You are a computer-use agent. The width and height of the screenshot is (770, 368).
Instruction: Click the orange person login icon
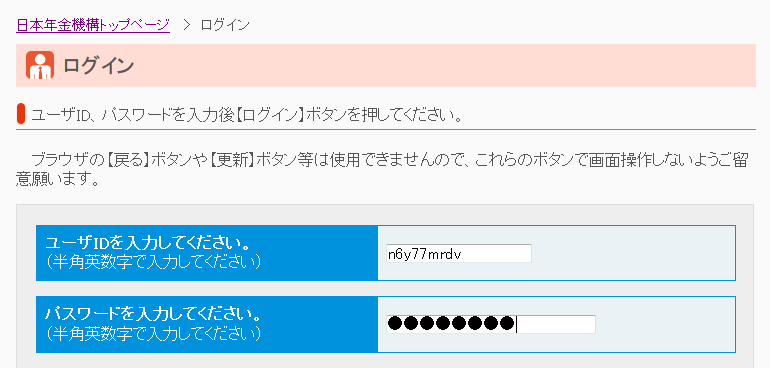tap(40, 65)
